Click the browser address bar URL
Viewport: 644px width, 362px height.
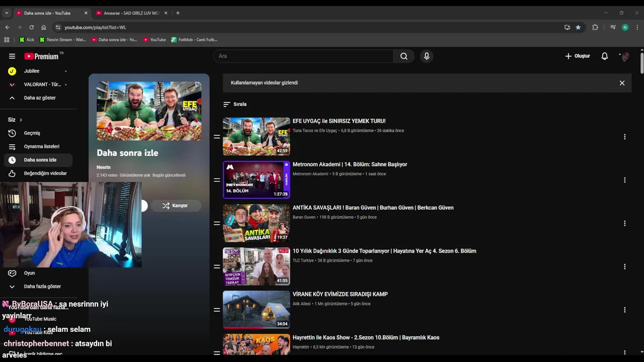95,27
